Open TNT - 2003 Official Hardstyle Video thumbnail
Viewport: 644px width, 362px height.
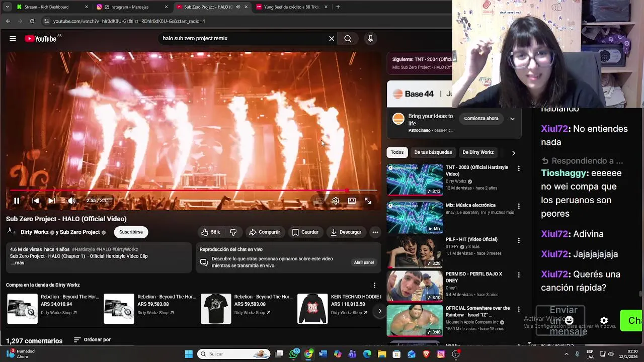coord(415,179)
